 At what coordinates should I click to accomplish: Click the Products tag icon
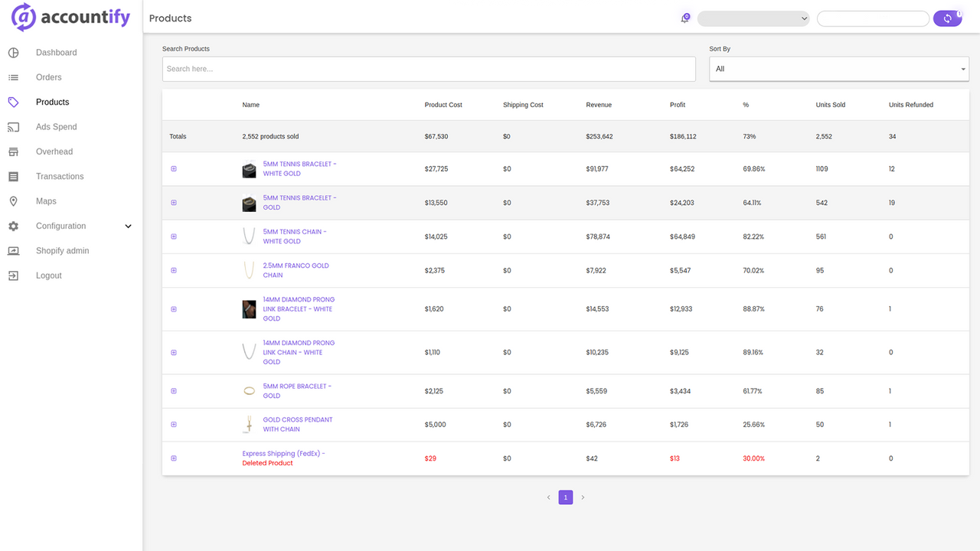point(13,102)
